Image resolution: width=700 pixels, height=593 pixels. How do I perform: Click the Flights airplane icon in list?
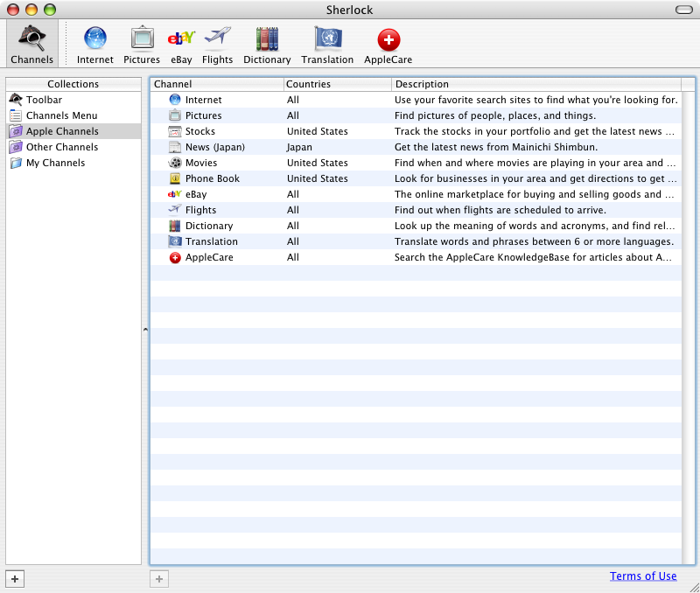(x=175, y=209)
